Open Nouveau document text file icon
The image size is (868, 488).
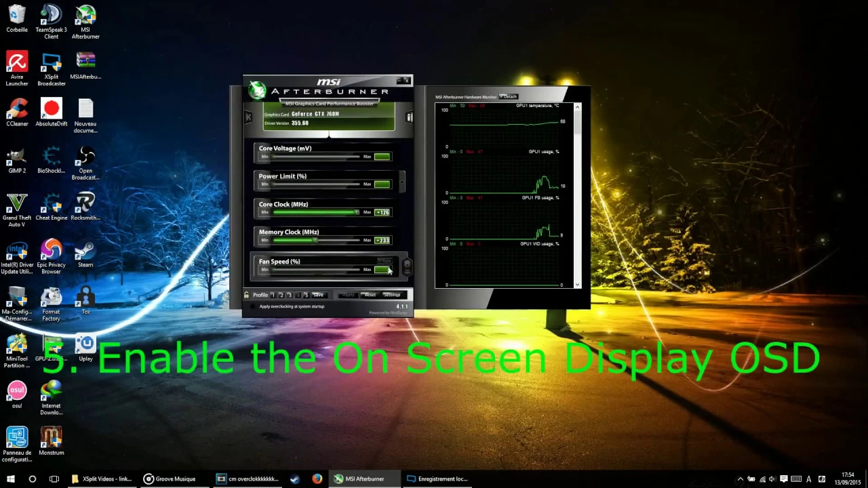point(85,116)
